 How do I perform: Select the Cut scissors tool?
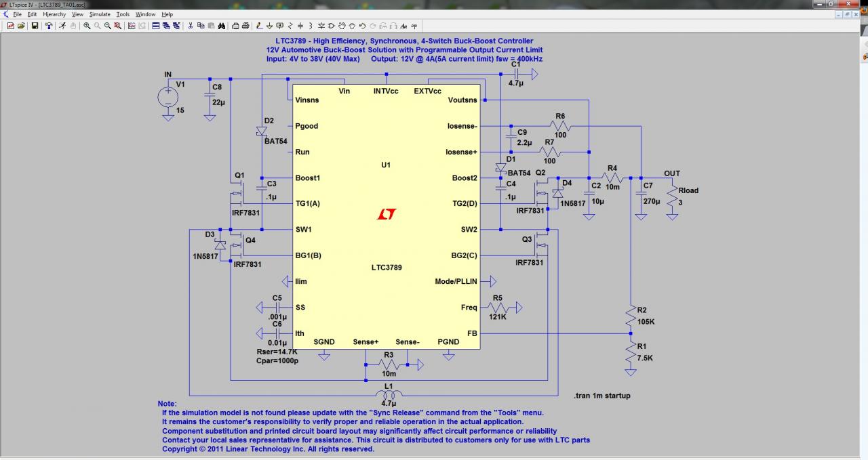191,26
